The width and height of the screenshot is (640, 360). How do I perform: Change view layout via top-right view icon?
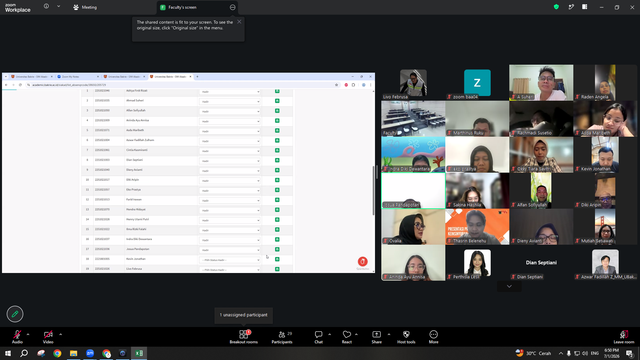click(x=584, y=7)
